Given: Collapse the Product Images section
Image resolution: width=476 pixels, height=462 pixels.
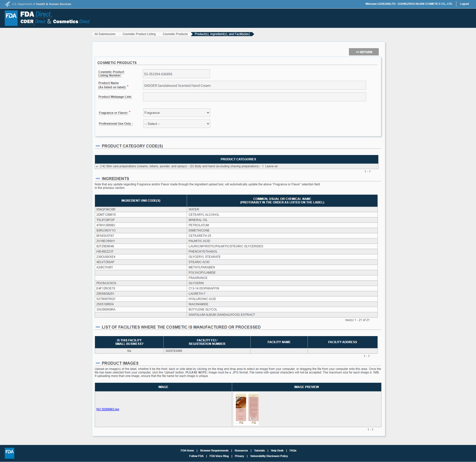Looking at the screenshot, I should coord(98,363).
